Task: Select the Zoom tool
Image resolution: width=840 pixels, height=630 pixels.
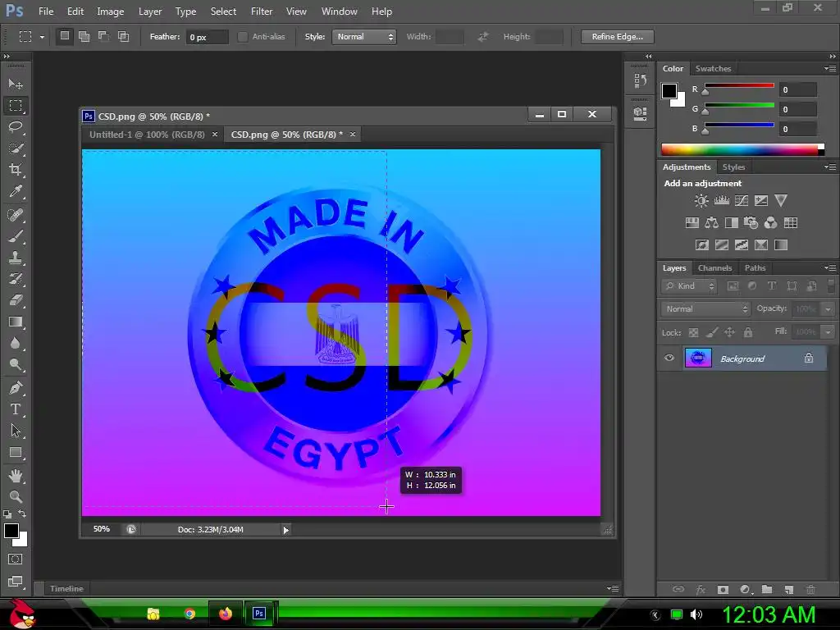Action: pyautogui.click(x=16, y=496)
